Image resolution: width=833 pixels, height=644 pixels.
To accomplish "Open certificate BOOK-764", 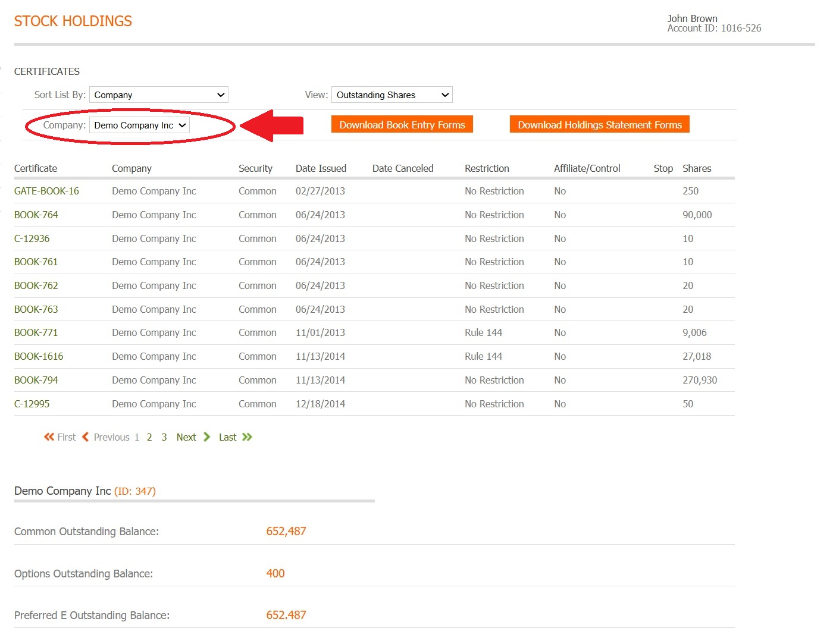I will coord(36,215).
